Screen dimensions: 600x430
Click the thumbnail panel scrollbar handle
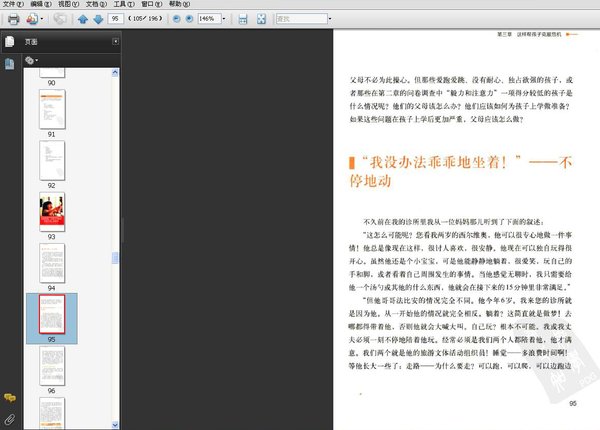point(115,258)
